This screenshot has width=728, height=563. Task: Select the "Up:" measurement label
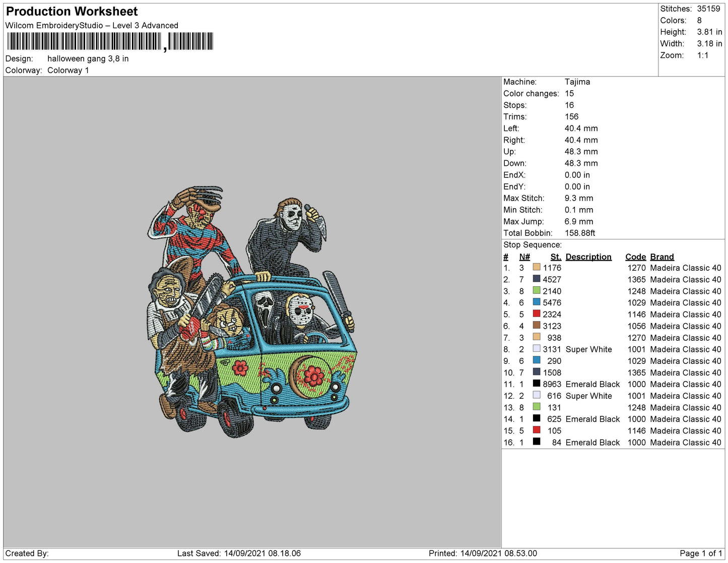(509, 151)
